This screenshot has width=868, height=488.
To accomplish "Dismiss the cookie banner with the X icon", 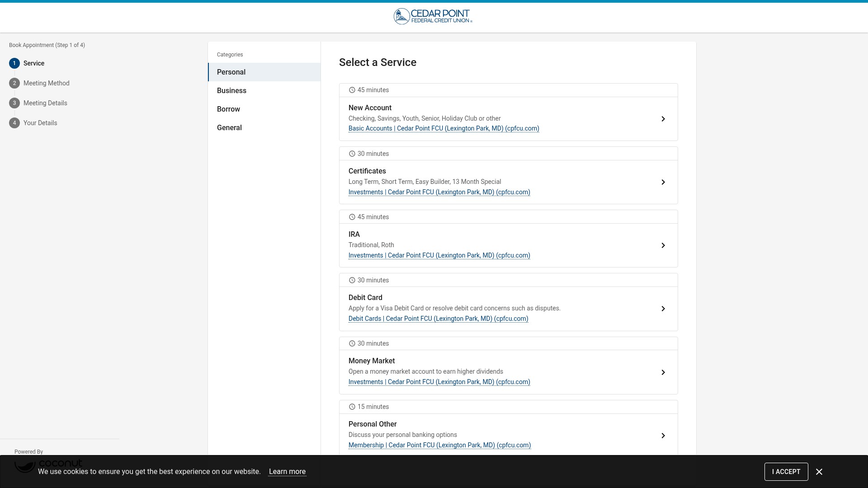I will pos(819,472).
